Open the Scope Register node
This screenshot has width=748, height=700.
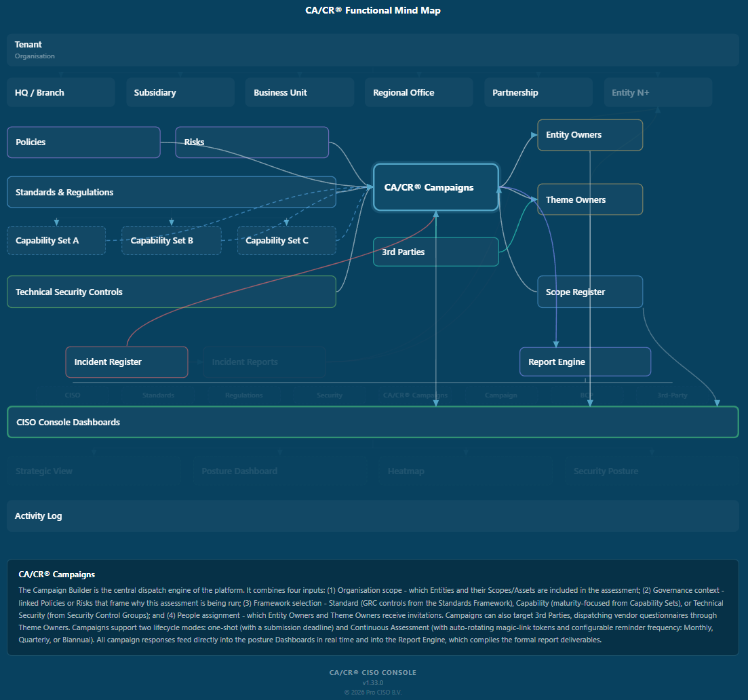590,292
